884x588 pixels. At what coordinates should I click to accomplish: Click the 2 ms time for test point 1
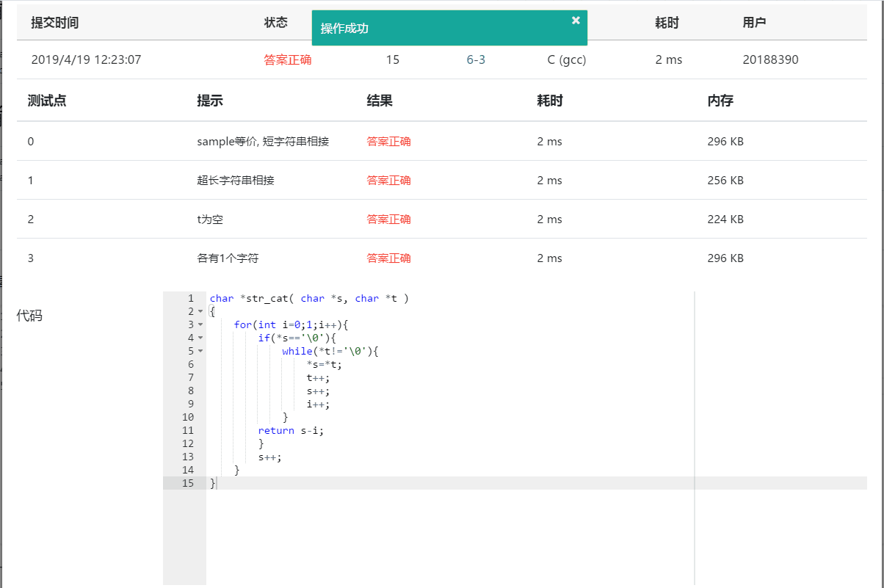click(x=549, y=180)
